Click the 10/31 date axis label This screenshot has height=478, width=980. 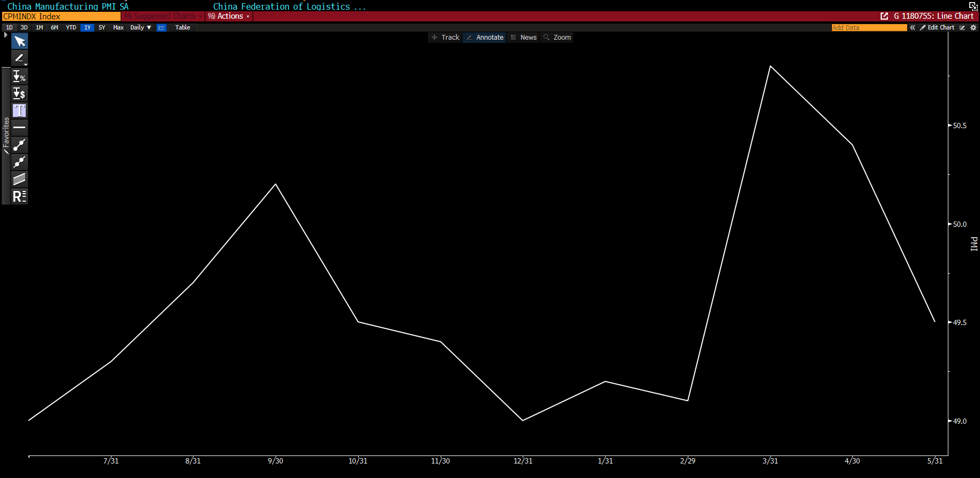click(x=358, y=461)
